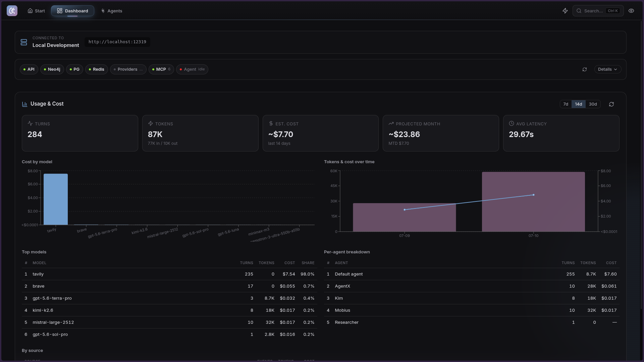
Task: Select the 7d time range
Action: coord(566,104)
